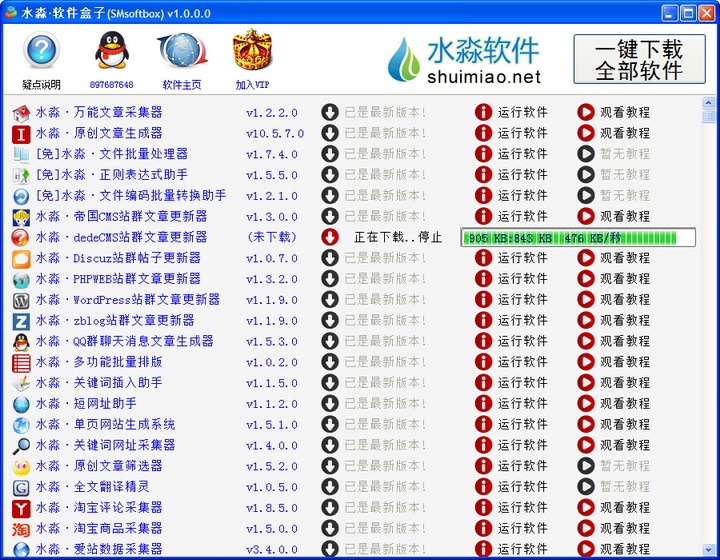The width and height of the screenshot is (720, 560).
Task: Click version v10.5.7.0 text
Action: pos(275,134)
